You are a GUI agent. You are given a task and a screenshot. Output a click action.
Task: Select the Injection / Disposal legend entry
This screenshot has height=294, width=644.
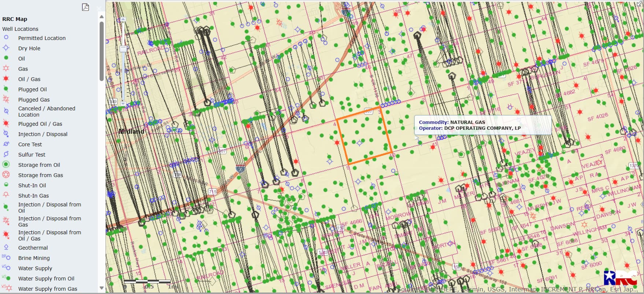pos(42,134)
